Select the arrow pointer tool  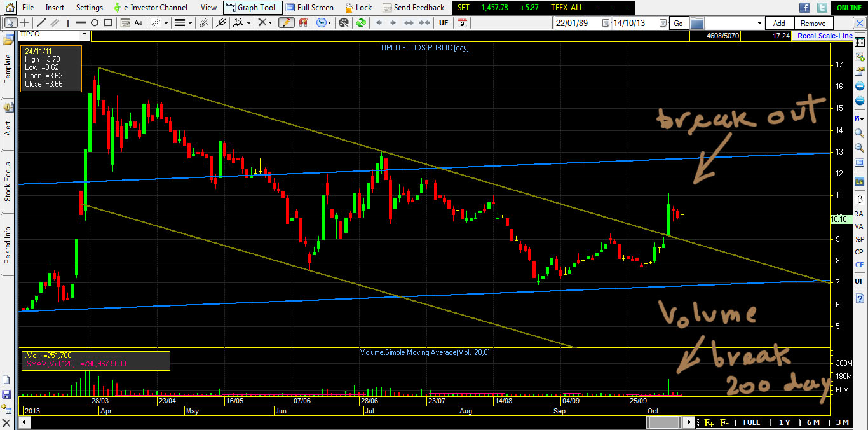pos(10,22)
